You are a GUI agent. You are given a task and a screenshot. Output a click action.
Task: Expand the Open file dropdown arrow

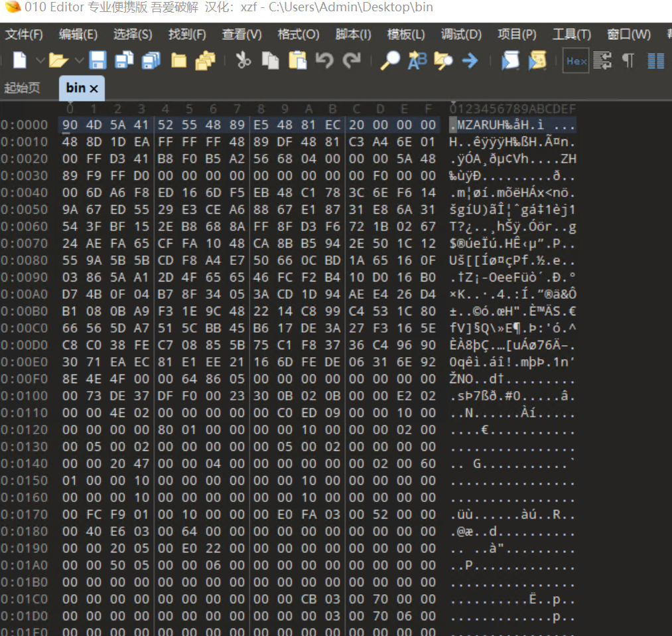[x=79, y=61]
